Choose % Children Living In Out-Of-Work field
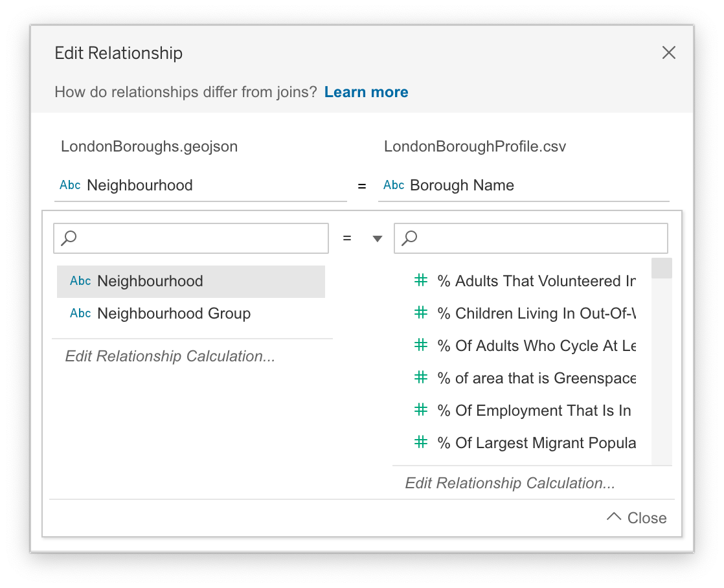Screen dimensions: 724x588 tap(536, 314)
